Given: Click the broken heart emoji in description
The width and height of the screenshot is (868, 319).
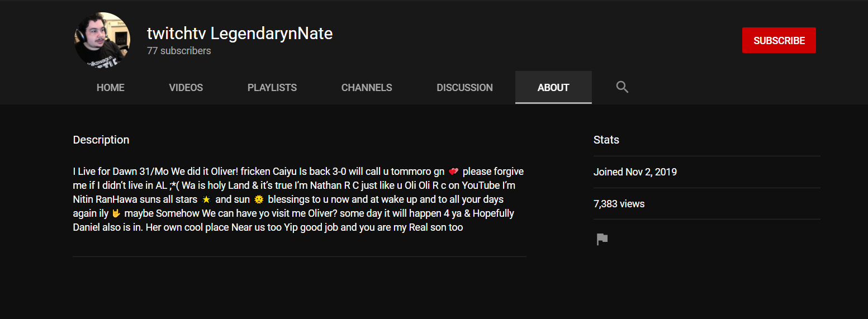Looking at the screenshot, I should pyautogui.click(x=453, y=172).
